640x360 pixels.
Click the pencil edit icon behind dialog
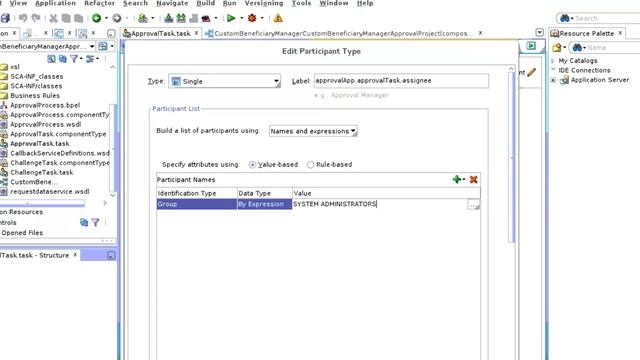pos(531,72)
